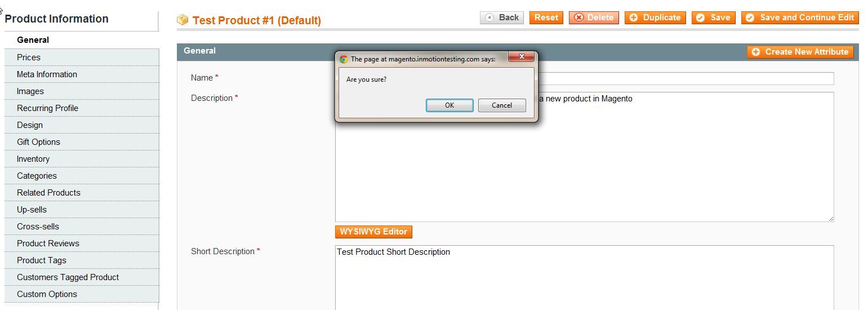The height and width of the screenshot is (310, 868).
Task: Open the Meta Information tab
Action: click(82, 74)
